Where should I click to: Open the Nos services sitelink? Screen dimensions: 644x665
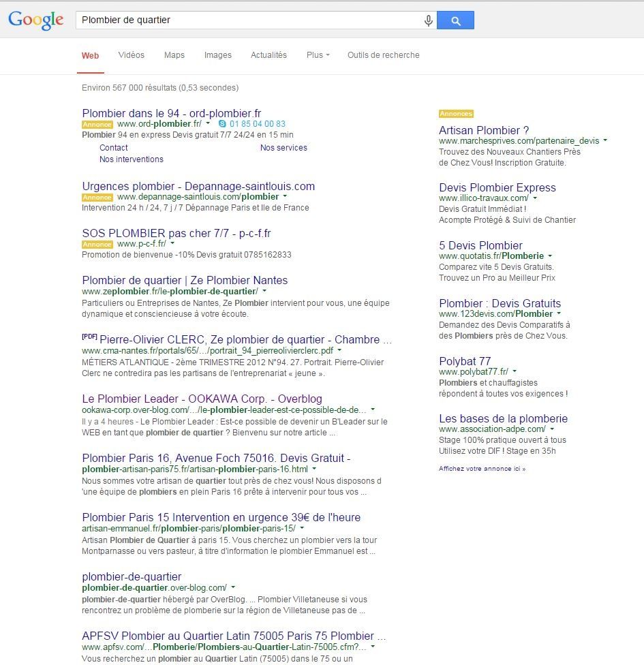pos(283,148)
